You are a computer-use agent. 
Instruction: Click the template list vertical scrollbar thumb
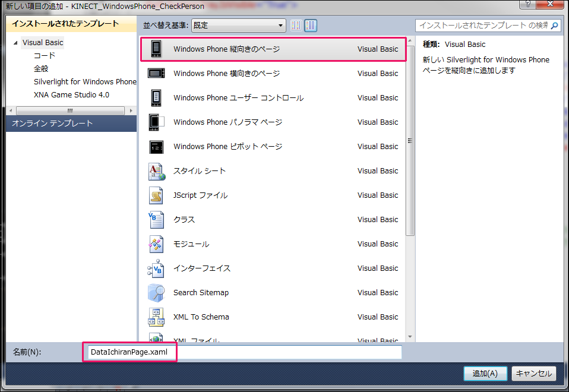(x=410, y=140)
